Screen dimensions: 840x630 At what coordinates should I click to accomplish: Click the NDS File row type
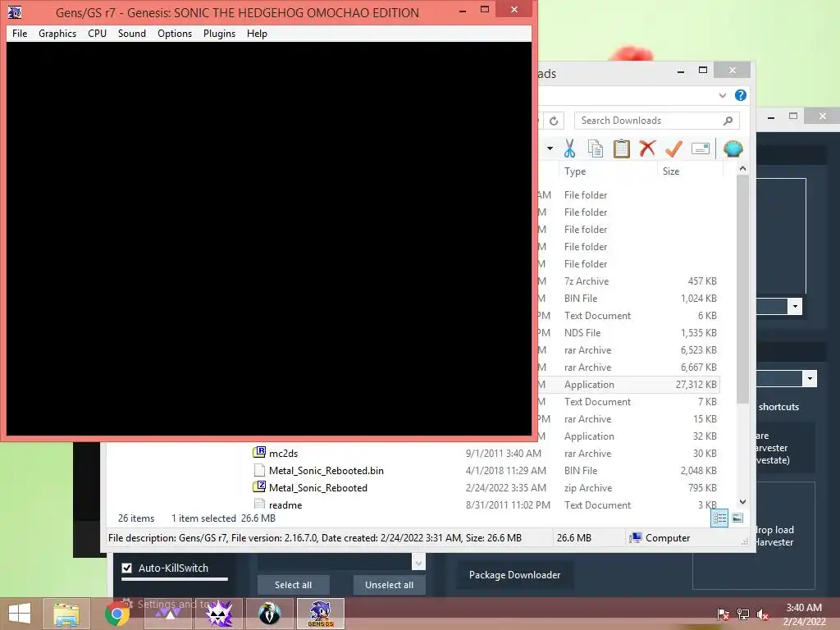coord(582,333)
